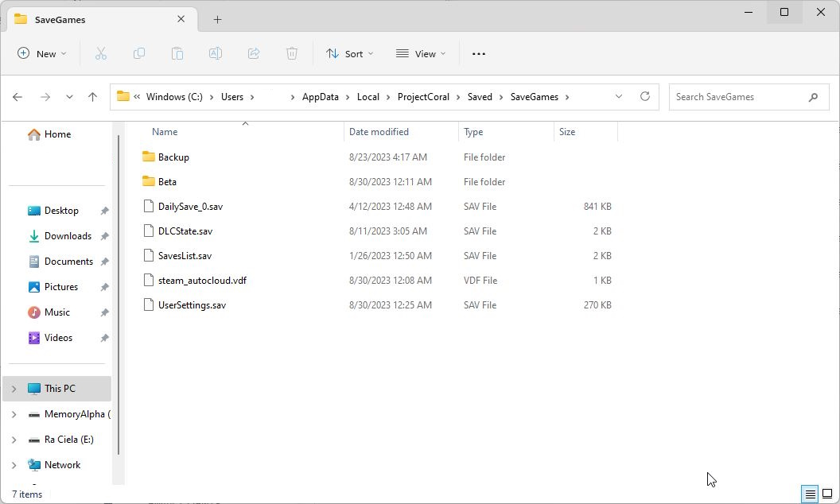The height and width of the screenshot is (504, 840).
Task: Open the View dropdown menu
Action: tap(421, 53)
